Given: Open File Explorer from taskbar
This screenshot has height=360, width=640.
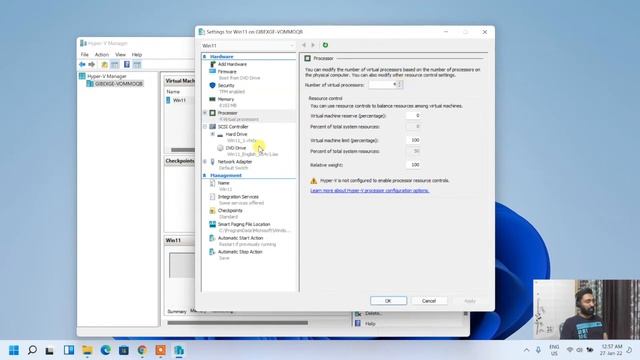Looking at the screenshot, I should pos(87,350).
